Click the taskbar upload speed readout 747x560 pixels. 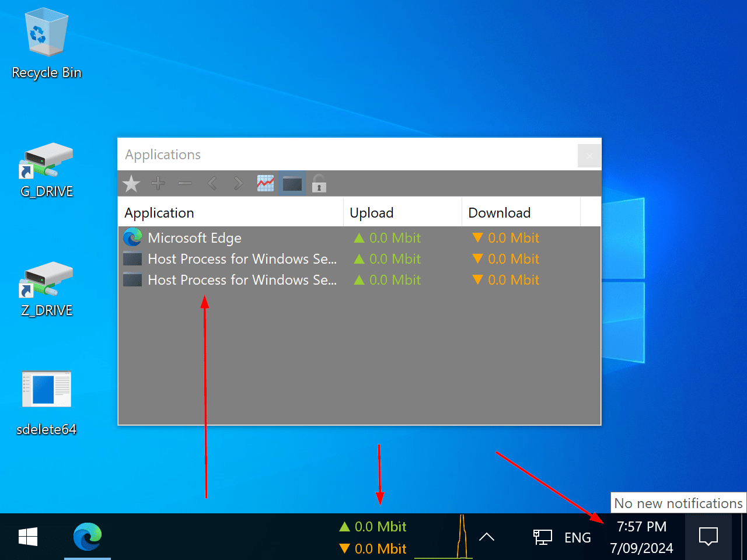tap(373, 527)
